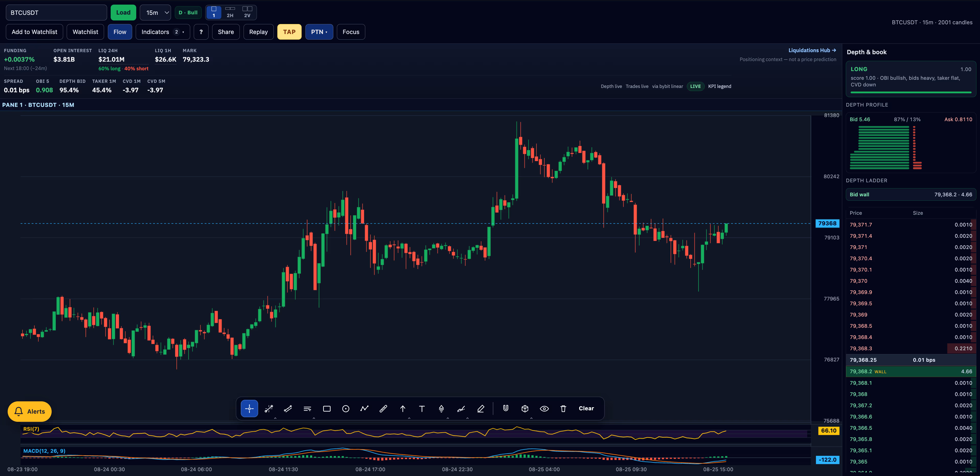Toggle the Flow panel button
The width and height of the screenshot is (980, 476).
pyautogui.click(x=120, y=32)
